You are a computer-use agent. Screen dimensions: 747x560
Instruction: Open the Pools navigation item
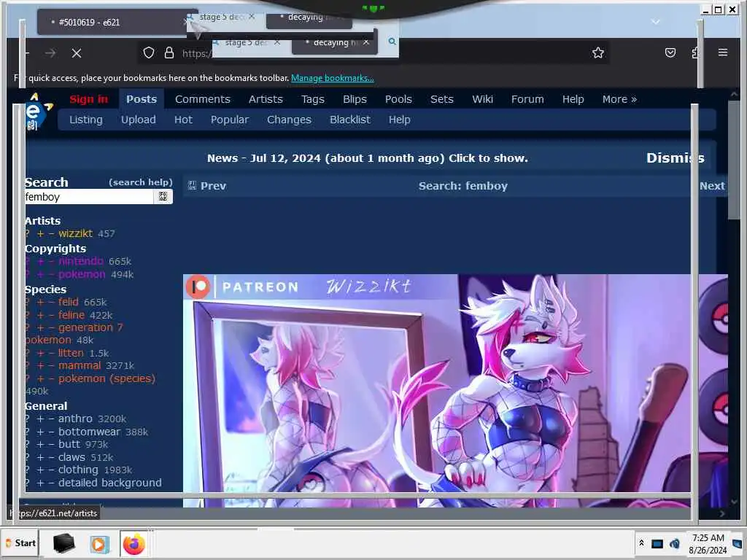pyautogui.click(x=398, y=99)
